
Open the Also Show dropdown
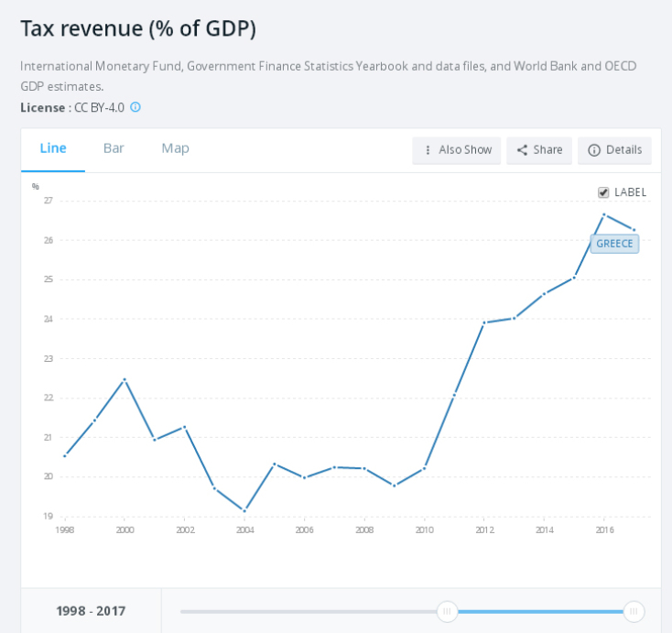click(x=457, y=150)
